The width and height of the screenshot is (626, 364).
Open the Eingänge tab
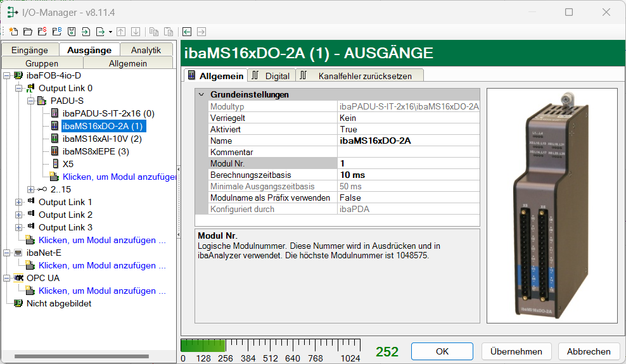tap(30, 50)
